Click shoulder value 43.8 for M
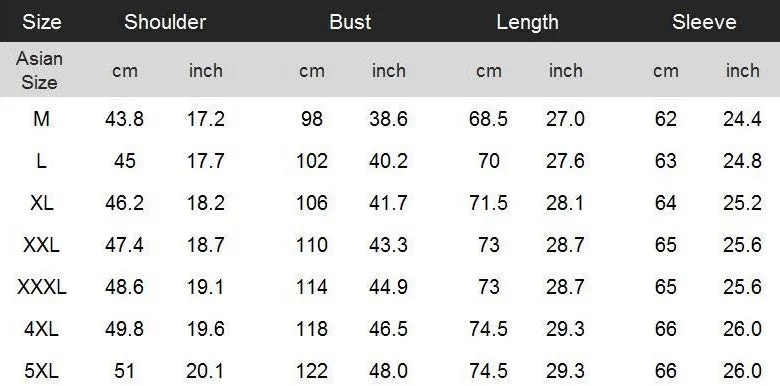Viewport: 780px width, 386px height. click(124, 119)
